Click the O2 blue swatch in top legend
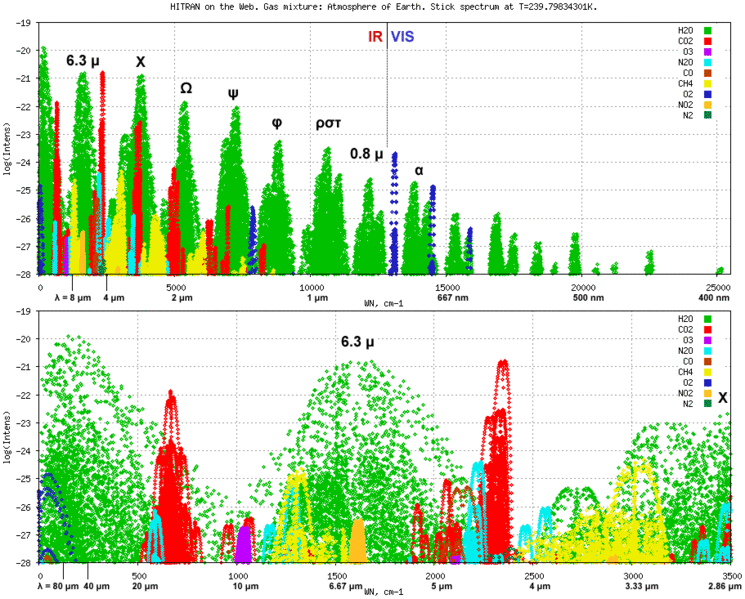The image size is (745, 599). pos(707,95)
